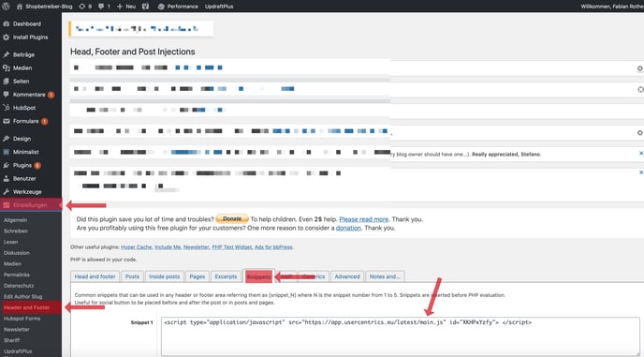
Task: Open the Lesen settings submenu
Action: (x=10, y=242)
